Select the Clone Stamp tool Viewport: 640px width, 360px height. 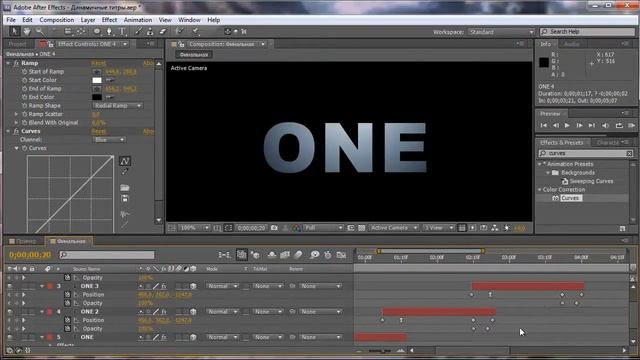(150, 31)
